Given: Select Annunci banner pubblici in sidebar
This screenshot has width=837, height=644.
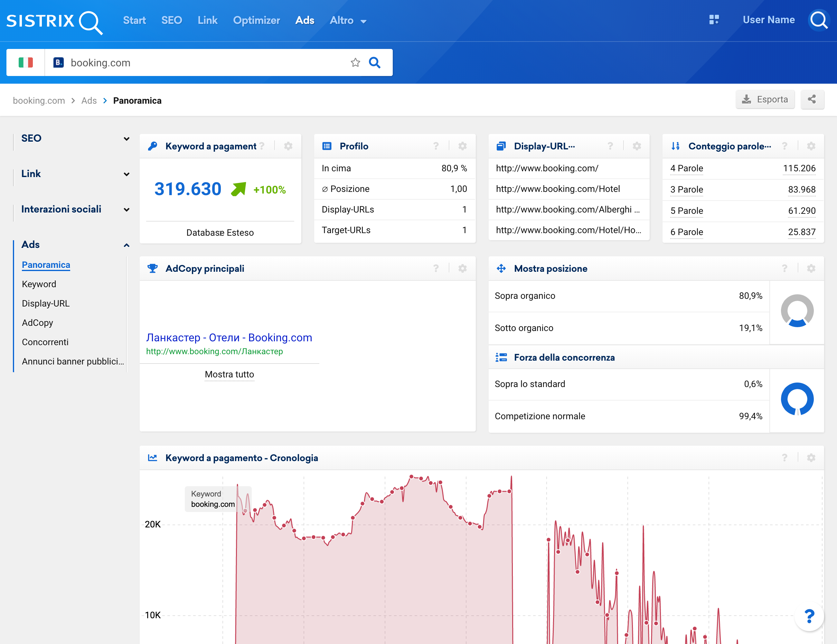Looking at the screenshot, I should [73, 362].
